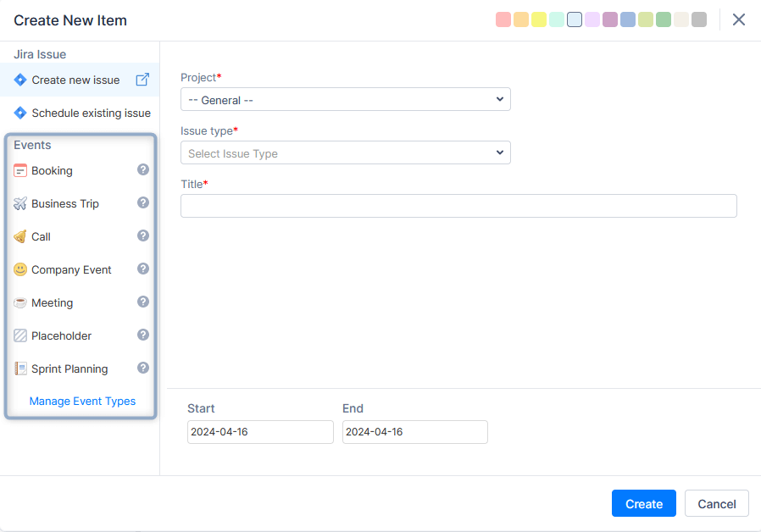Click the Placeholder striped icon
The height and width of the screenshot is (532, 761).
point(20,335)
